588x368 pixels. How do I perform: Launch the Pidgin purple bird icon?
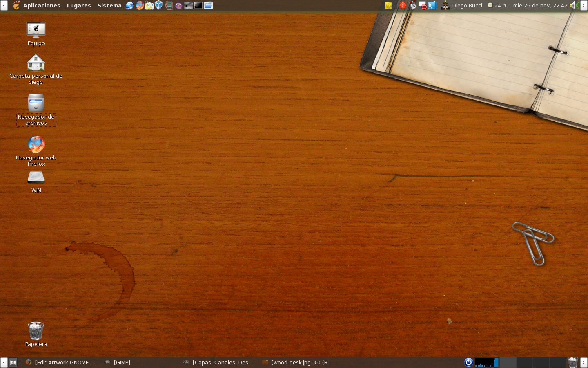click(x=179, y=5)
